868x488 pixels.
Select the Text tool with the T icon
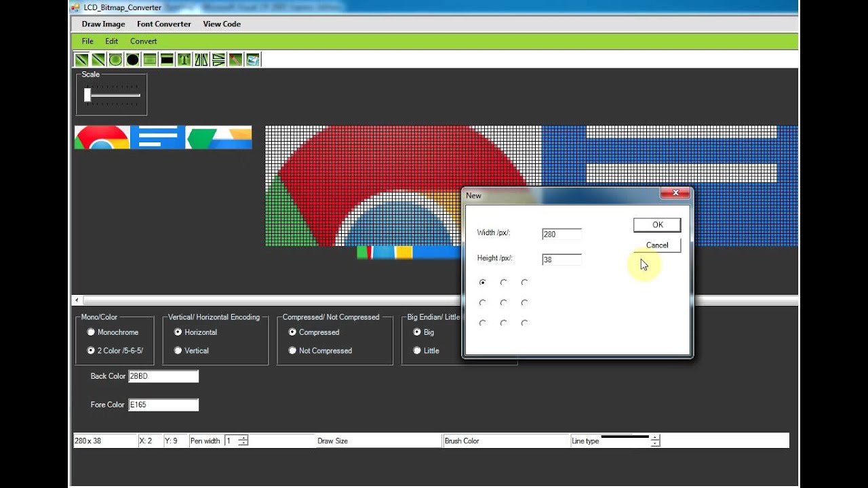184,59
